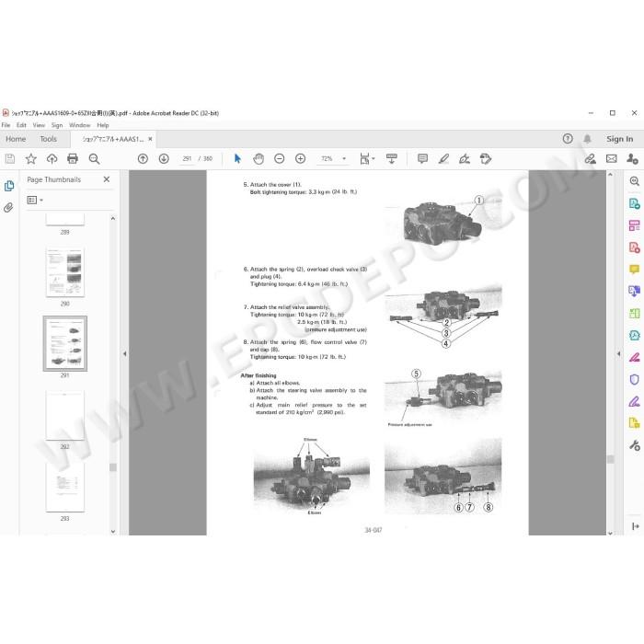Open notifications bell
The height and width of the screenshot is (644, 644).
point(587,139)
